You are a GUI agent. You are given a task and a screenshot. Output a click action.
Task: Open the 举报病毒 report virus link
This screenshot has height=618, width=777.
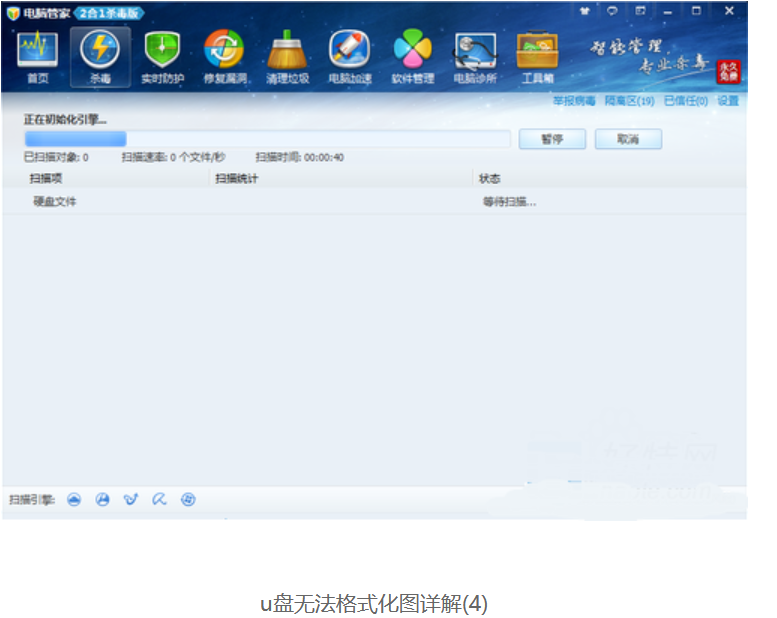(x=574, y=101)
